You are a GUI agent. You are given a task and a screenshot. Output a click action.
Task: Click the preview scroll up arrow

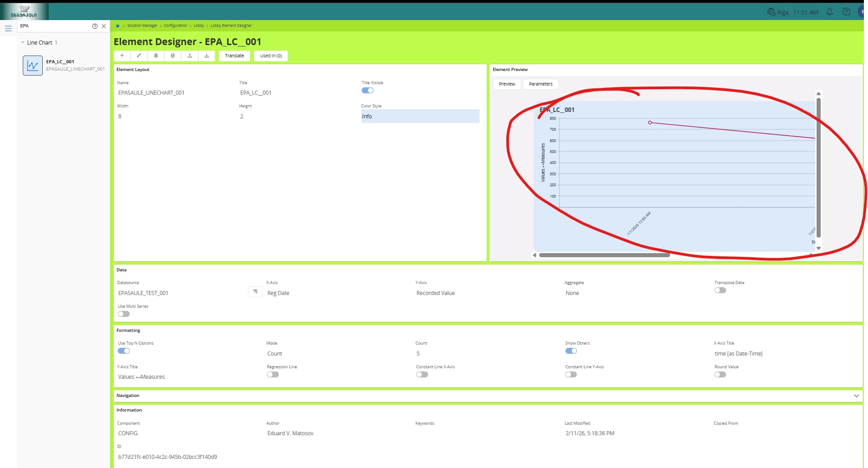tap(818, 94)
